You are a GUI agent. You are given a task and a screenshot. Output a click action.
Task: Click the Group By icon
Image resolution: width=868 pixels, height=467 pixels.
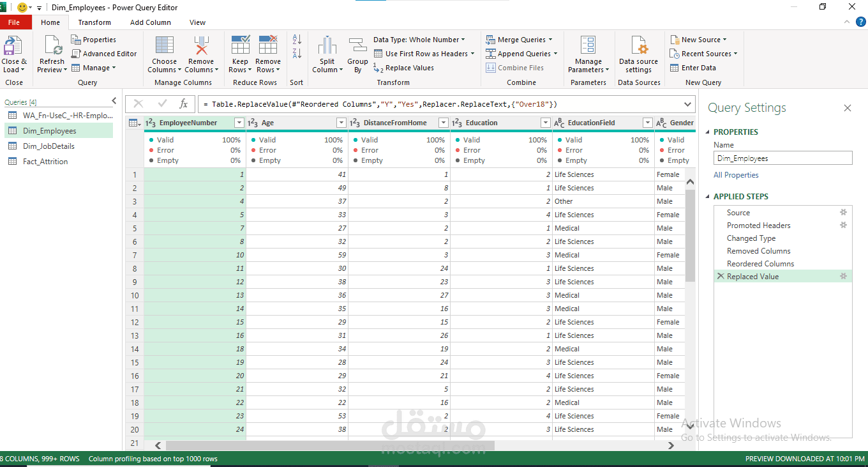[x=357, y=46]
